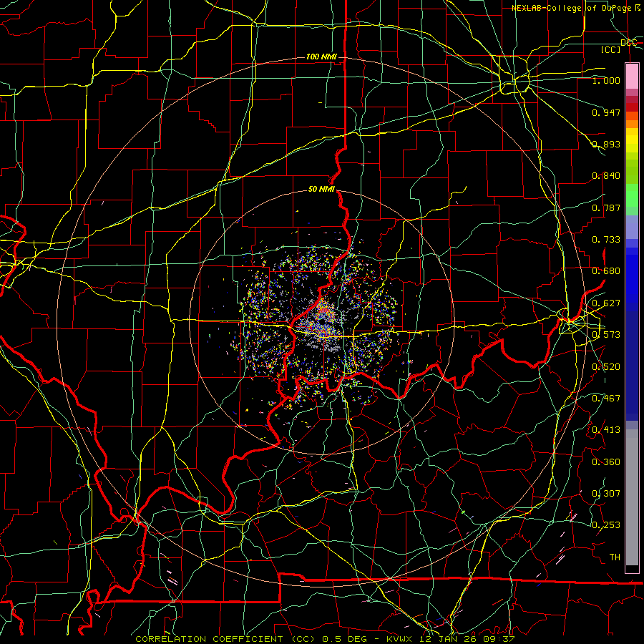Click the 0.680 value on the color scale

(x=606, y=271)
